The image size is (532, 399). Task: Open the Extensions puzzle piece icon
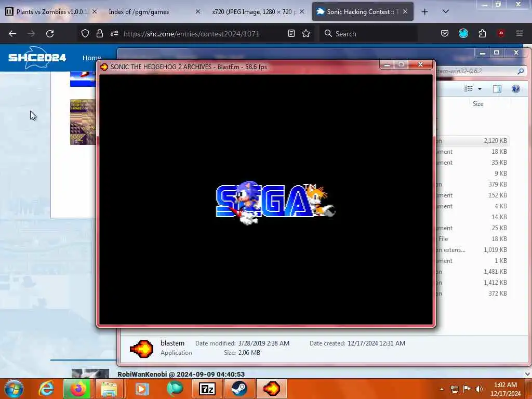pos(482,33)
